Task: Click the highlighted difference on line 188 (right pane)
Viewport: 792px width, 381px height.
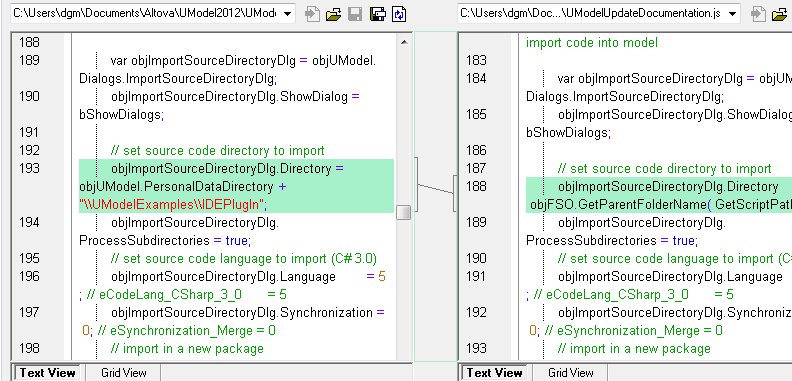Action: [659, 195]
